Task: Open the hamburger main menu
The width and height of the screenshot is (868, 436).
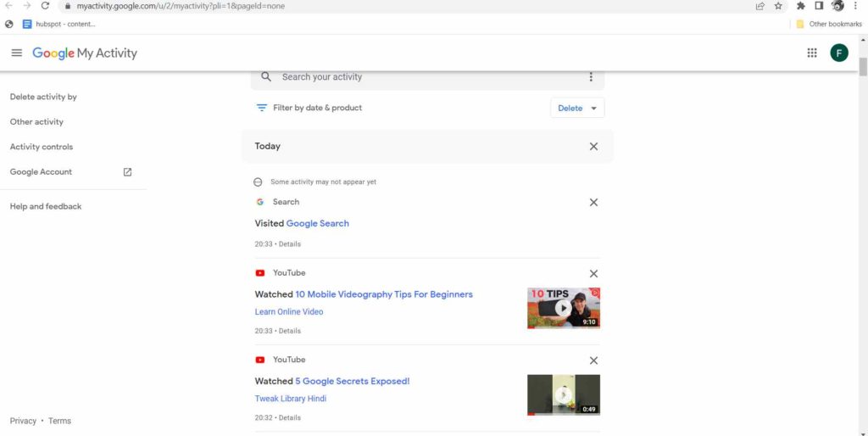Action: pyautogui.click(x=17, y=53)
